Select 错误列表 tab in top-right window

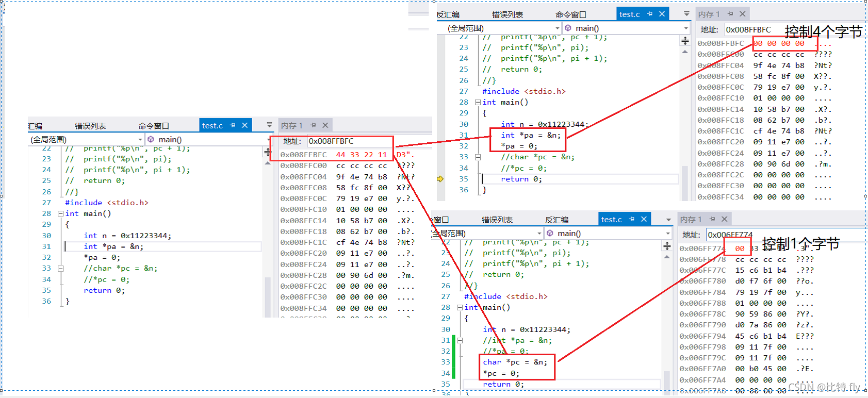[507, 14]
